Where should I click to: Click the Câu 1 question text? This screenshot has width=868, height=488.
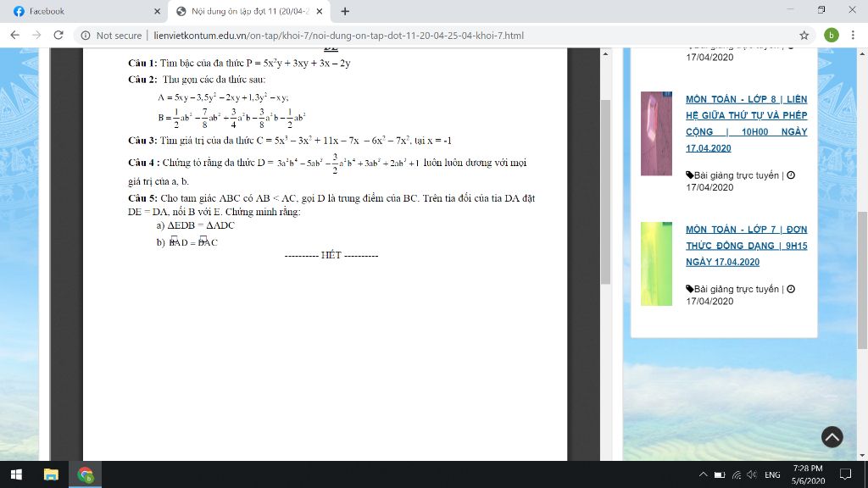[x=239, y=63]
